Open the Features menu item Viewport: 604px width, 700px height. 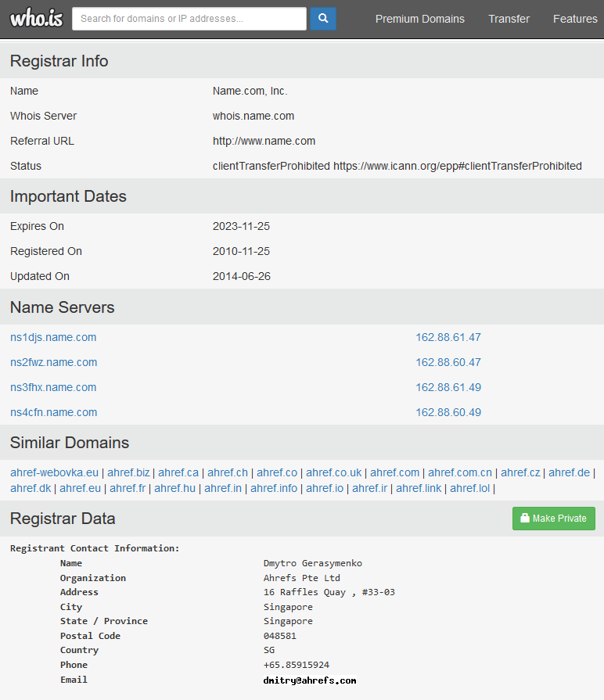coord(575,19)
